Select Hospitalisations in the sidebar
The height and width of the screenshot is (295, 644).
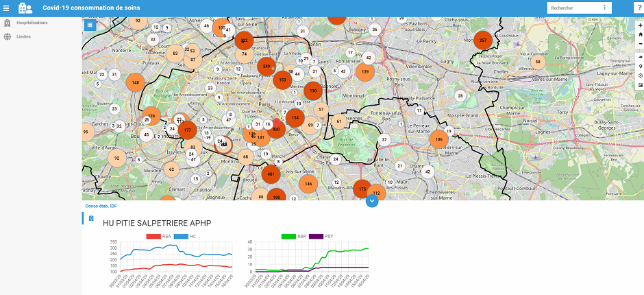pyautogui.click(x=32, y=23)
